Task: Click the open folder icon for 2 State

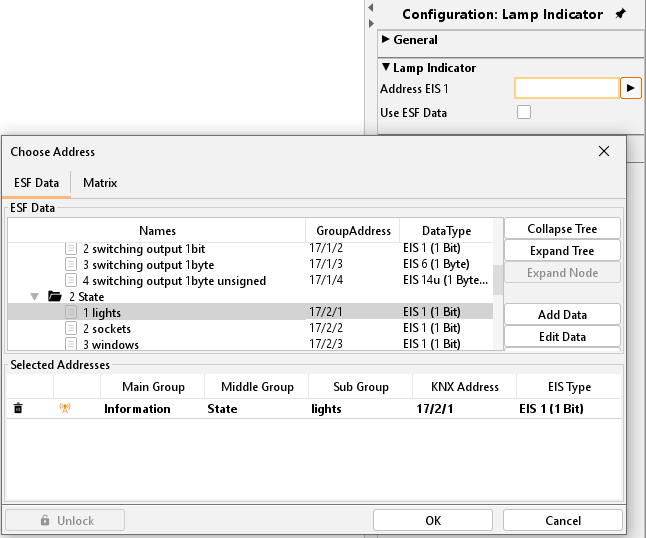Action: point(54,297)
